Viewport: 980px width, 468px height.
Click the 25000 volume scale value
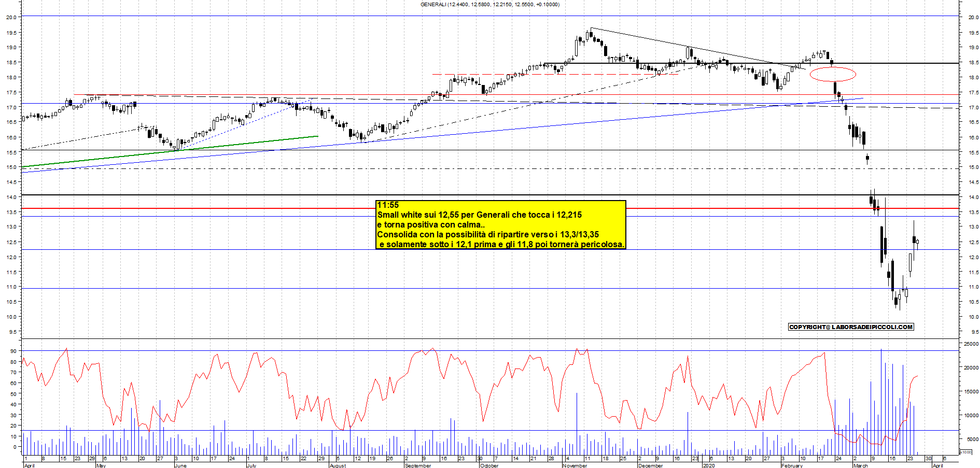point(971,344)
